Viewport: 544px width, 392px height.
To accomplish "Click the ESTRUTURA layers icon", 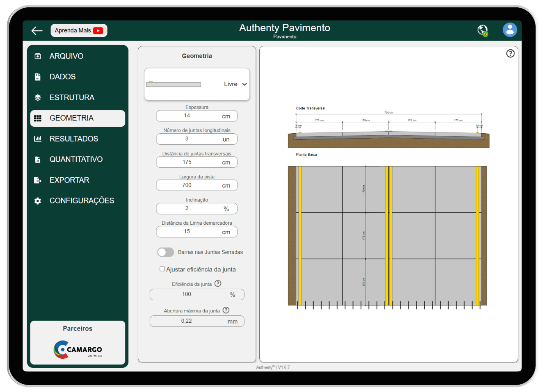I will pyautogui.click(x=38, y=98).
